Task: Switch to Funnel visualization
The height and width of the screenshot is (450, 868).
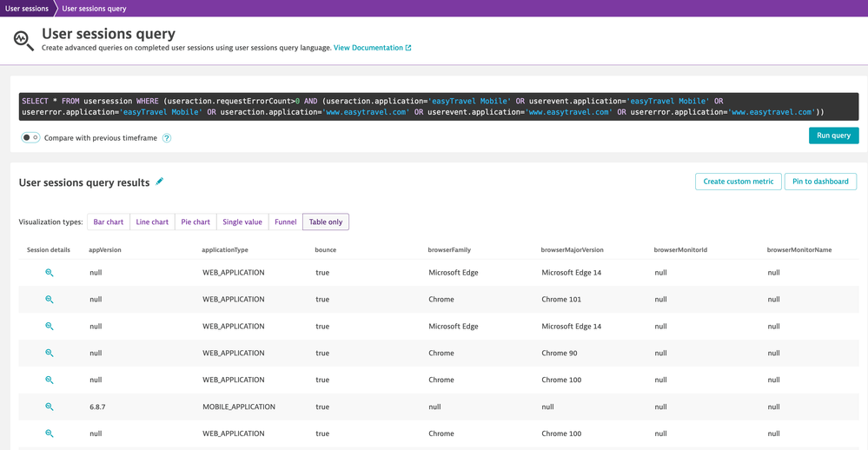Action: 285,222
